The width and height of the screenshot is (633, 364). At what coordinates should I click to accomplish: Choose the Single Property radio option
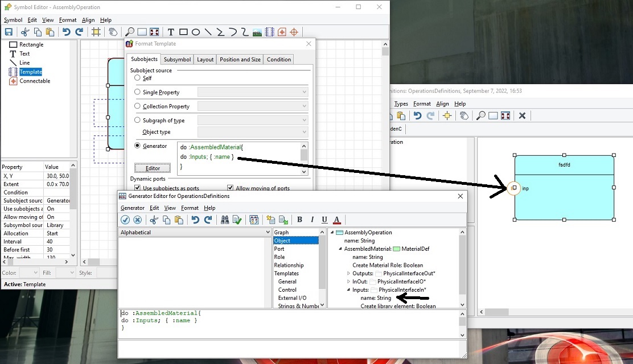point(137,92)
